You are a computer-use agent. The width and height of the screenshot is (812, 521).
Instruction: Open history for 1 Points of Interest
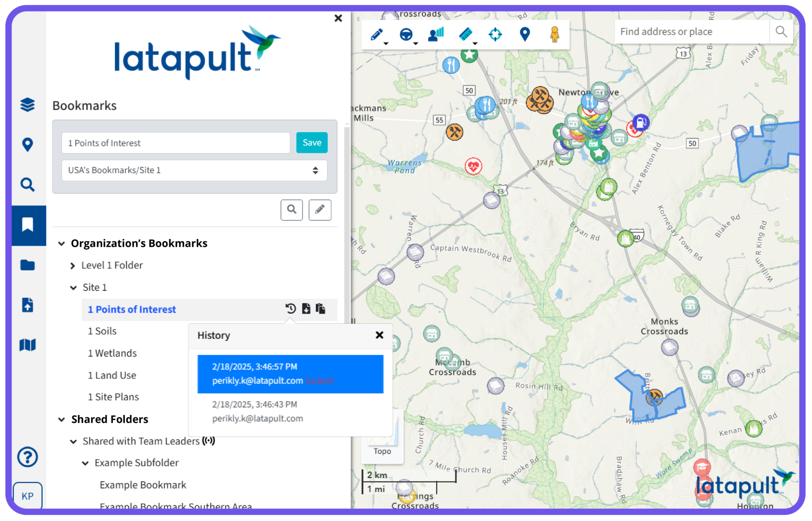(x=291, y=309)
